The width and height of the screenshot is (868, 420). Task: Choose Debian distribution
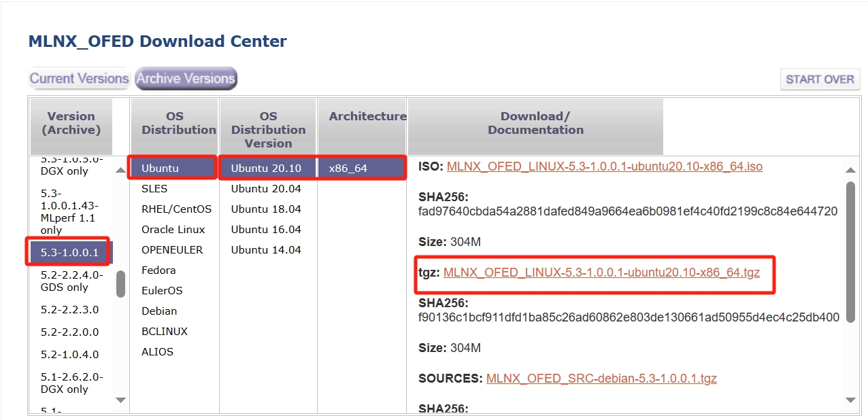[x=159, y=311]
